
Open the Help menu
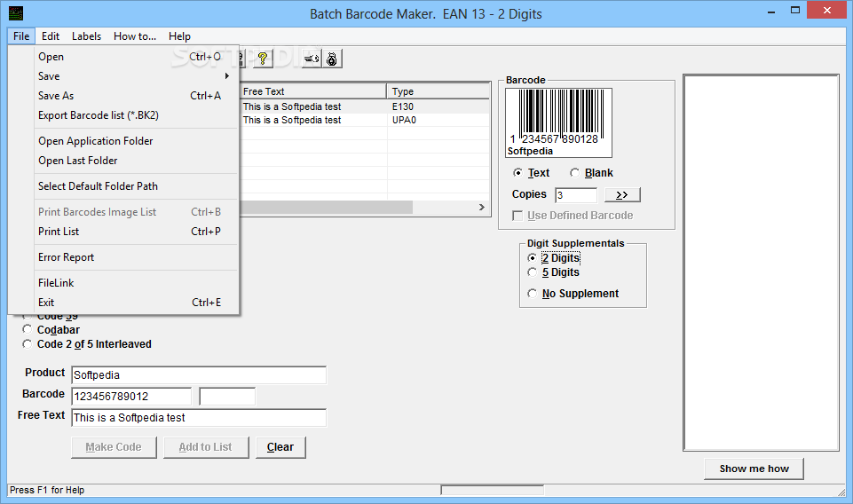(x=179, y=35)
